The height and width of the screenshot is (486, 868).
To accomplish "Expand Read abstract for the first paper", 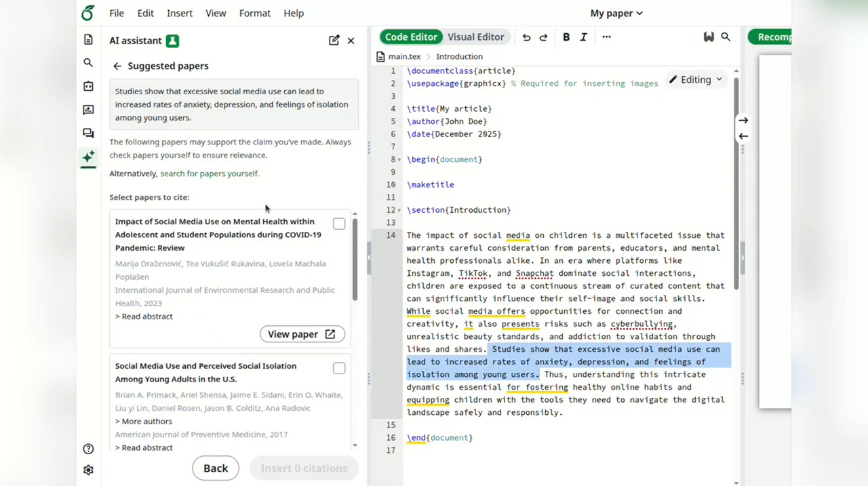I will [x=144, y=316].
